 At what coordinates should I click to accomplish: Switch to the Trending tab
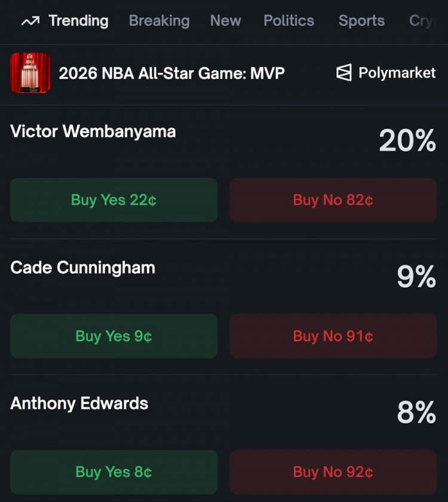coord(78,21)
